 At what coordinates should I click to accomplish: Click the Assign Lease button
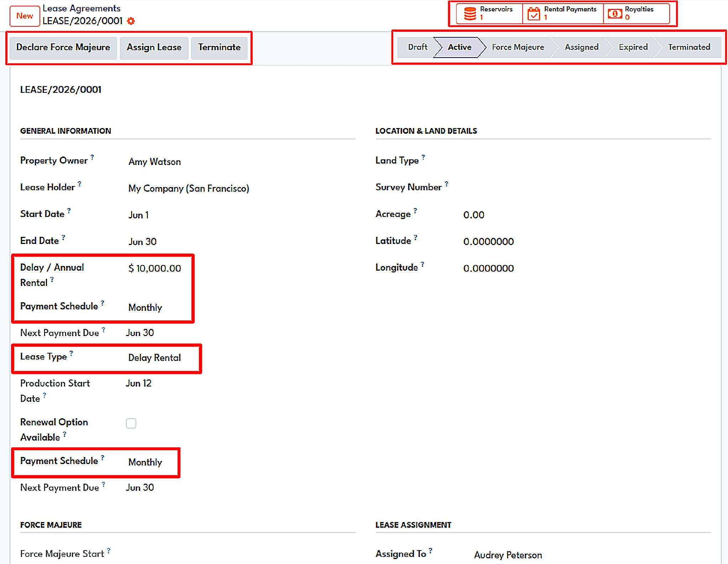(154, 48)
